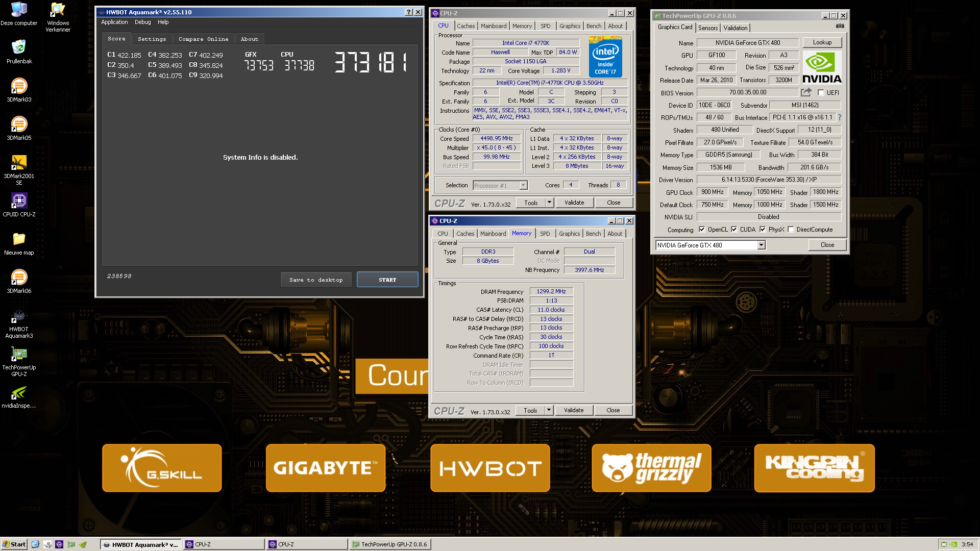Click the total score 373181 display
980x551 pixels.
click(x=371, y=62)
